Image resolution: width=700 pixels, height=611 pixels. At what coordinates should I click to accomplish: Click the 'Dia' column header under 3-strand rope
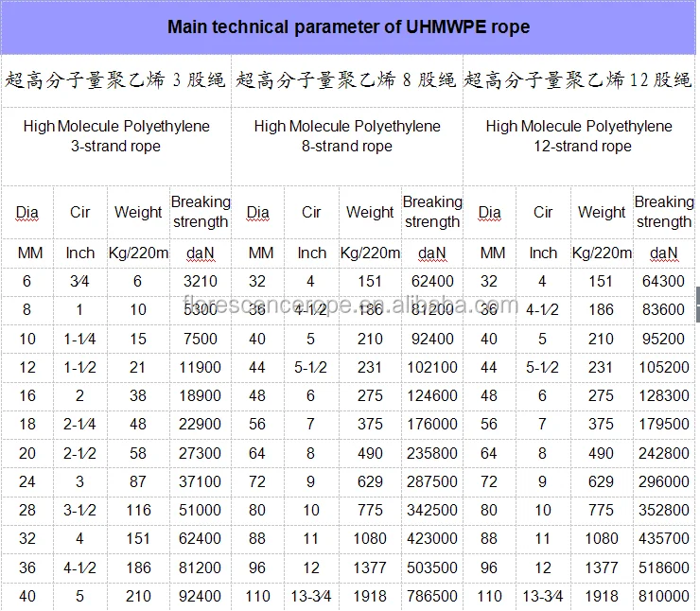click(x=27, y=212)
